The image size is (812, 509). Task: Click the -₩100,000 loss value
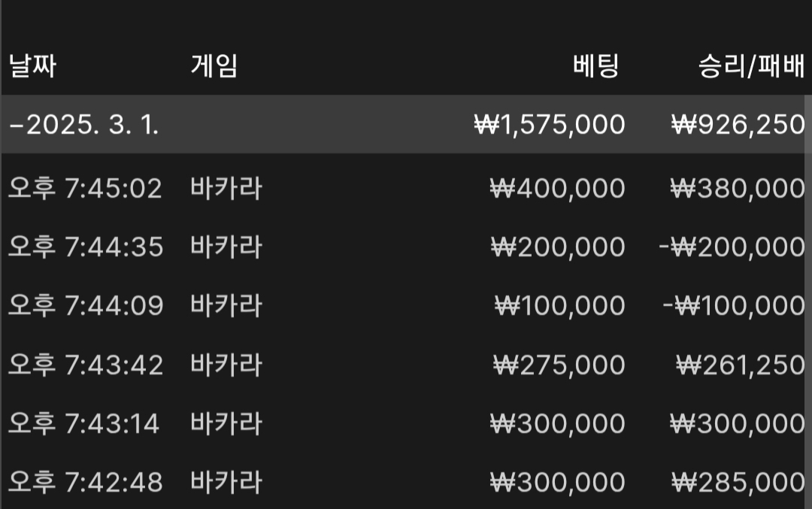734,305
